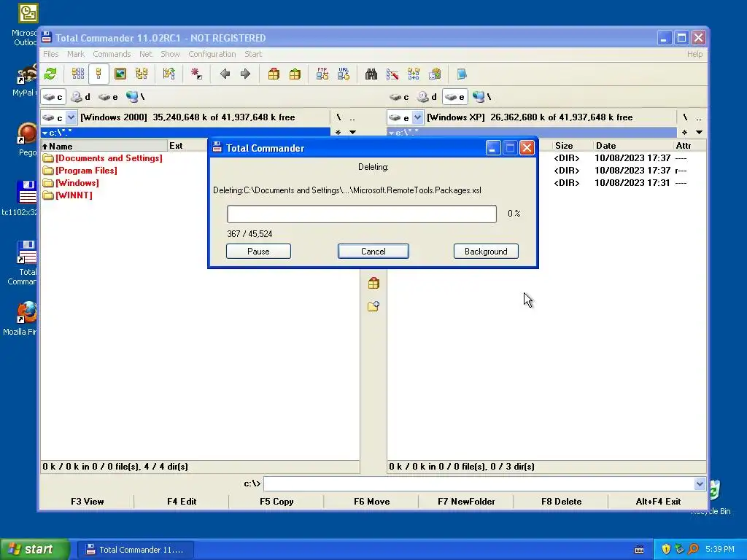Open left panel directory history arrow
The width and height of the screenshot is (747, 560).
[352, 133]
